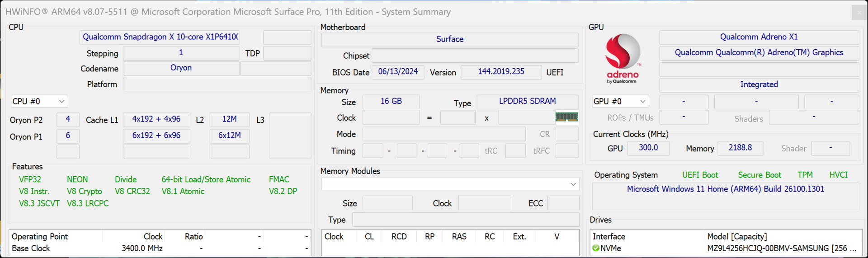This screenshot has width=868, height=258.
Task: Select the Samsung MZ9L4256HCJQ drive entry
Action: pyautogui.click(x=781, y=248)
